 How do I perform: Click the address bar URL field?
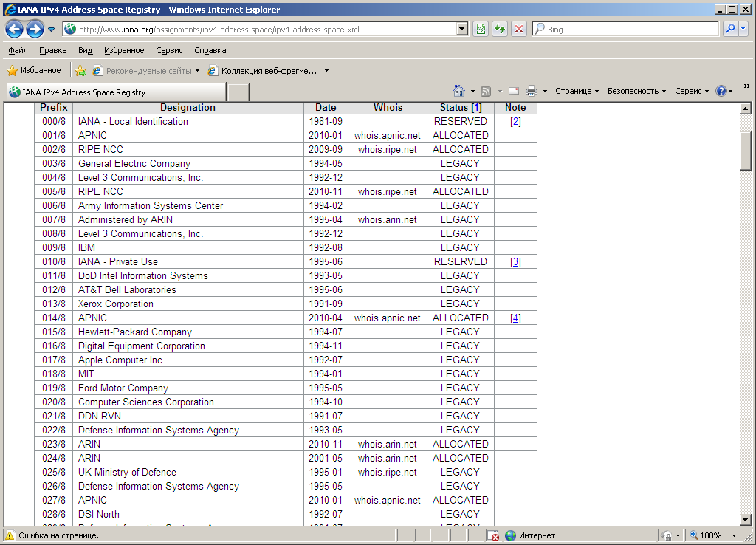pyautogui.click(x=261, y=30)
